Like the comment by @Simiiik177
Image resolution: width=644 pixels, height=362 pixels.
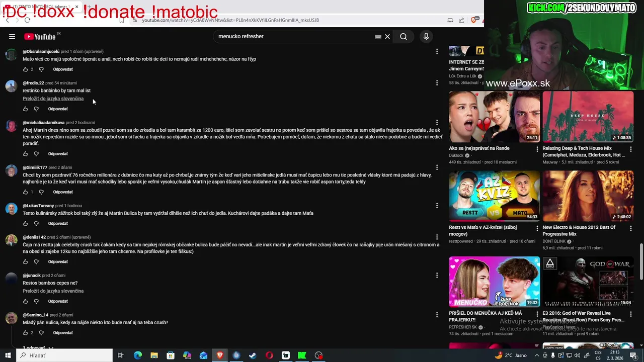(25, 192)
